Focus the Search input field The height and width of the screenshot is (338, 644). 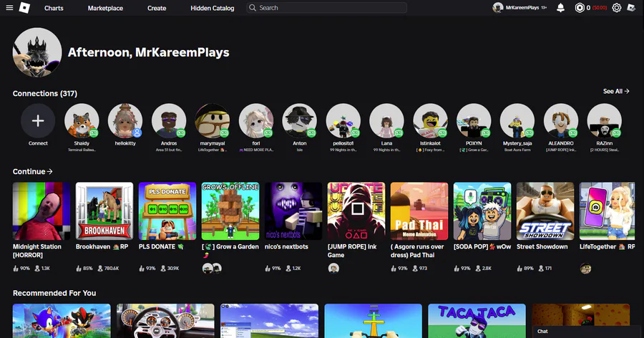point(326,8)
